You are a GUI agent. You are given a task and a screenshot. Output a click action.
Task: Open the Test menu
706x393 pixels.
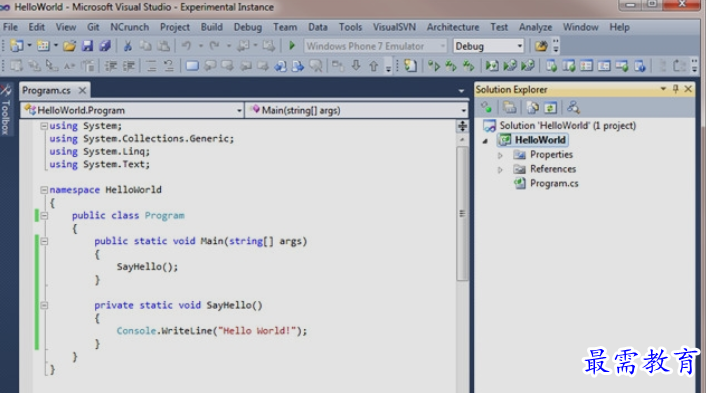(499, 27)
